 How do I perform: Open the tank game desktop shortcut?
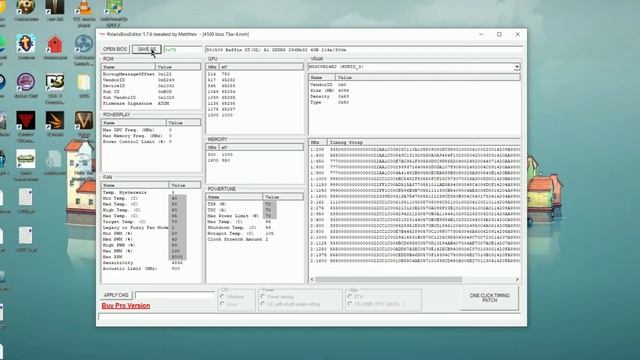[x=26, y=159]
